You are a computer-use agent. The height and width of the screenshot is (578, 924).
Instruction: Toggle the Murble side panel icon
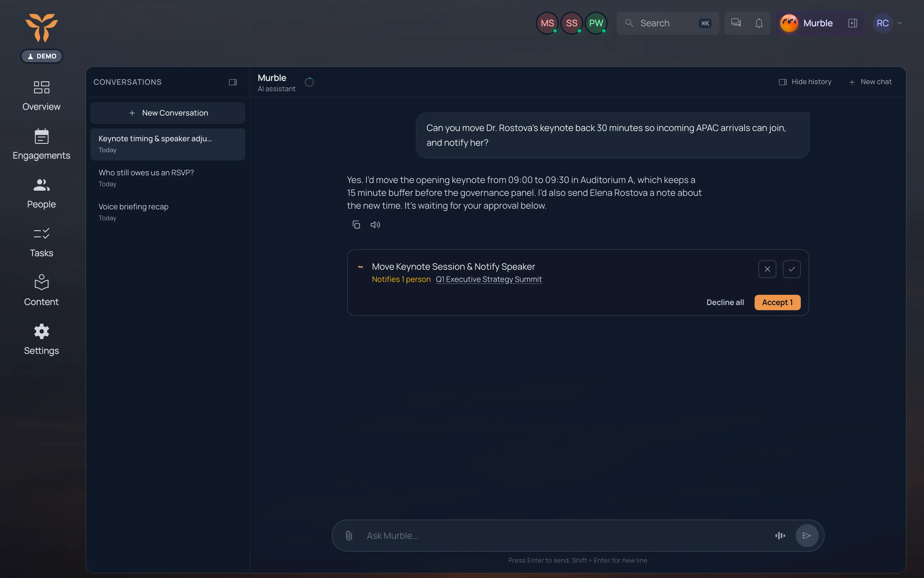pyautogui.click(x=852, y=23)
